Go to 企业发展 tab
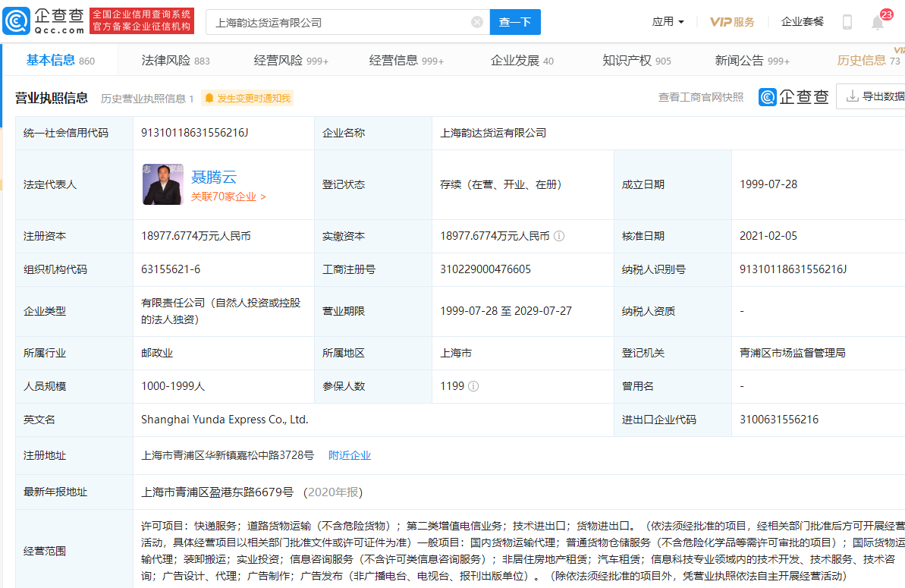The height and width of the screenshot is (588, 905). [522, 60]
